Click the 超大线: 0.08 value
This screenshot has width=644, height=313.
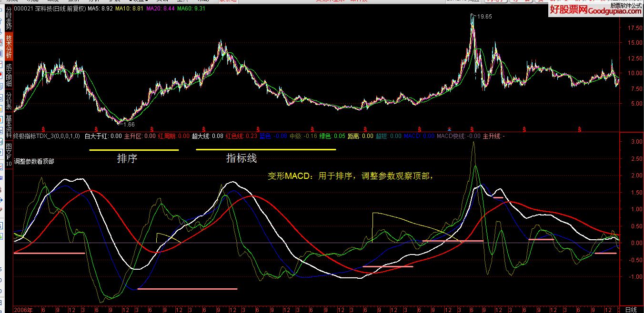tap(208, 136)
